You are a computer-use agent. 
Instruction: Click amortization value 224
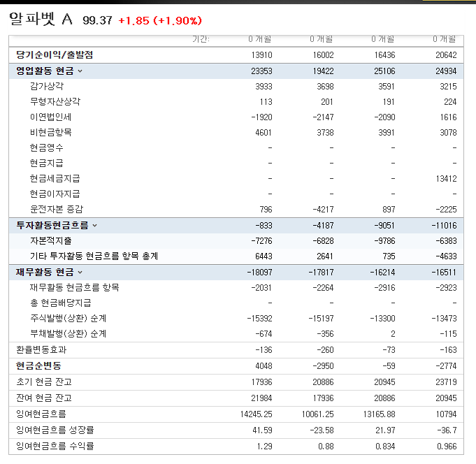point(451,102)
